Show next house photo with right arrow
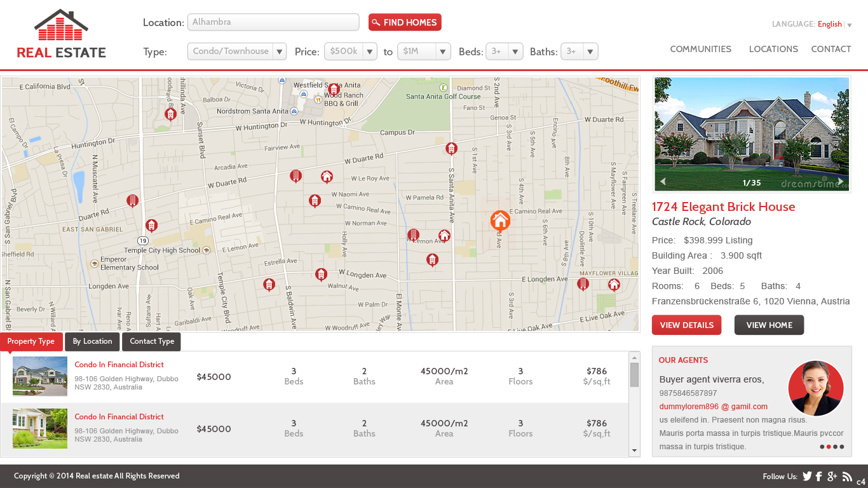 [840, 182]
